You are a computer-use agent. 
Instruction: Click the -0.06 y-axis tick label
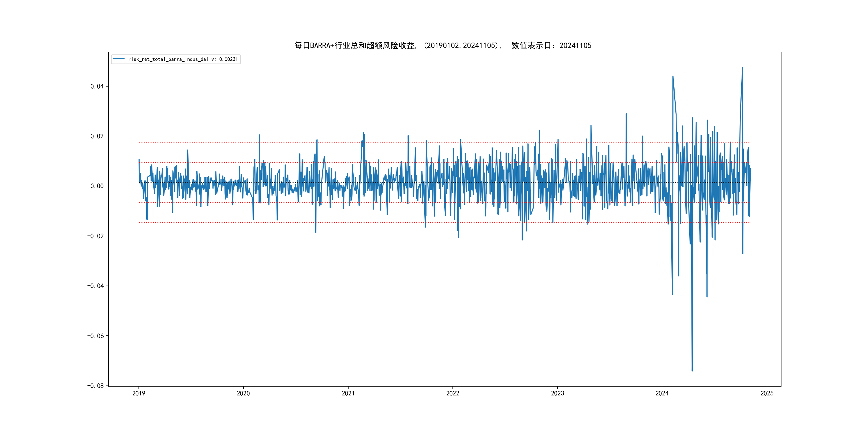(x=96, y=336)
